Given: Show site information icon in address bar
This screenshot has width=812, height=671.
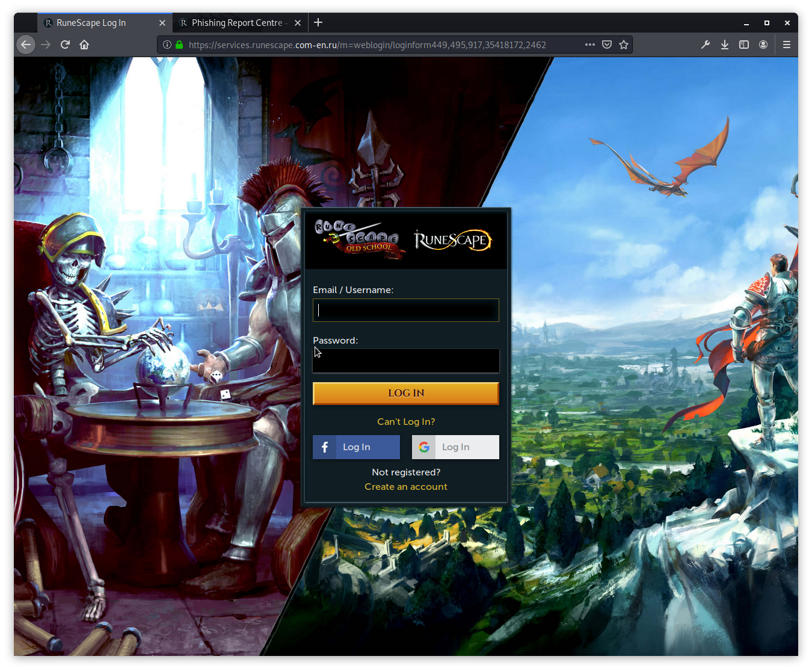Looking at the screenshot, I should coord(167,45).
